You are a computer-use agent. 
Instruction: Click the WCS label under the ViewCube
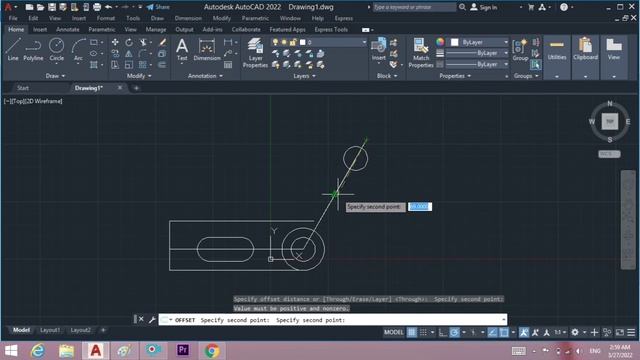coord(609,154)
